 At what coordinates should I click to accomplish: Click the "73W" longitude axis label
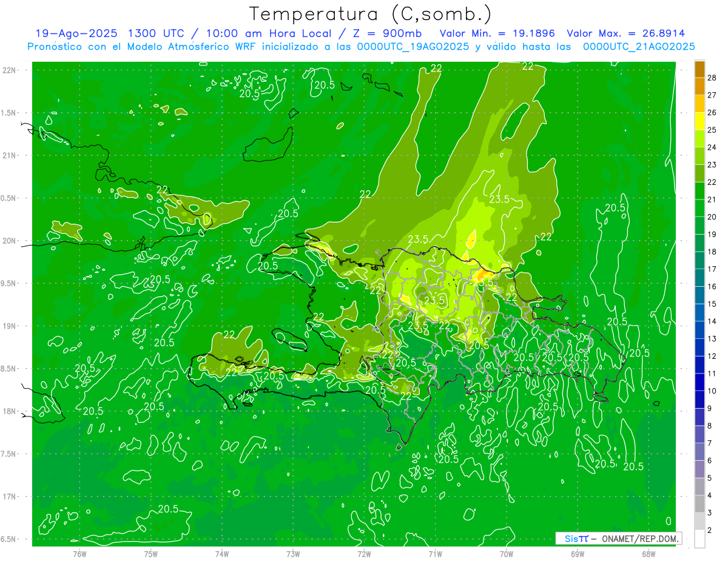[293, 554]
